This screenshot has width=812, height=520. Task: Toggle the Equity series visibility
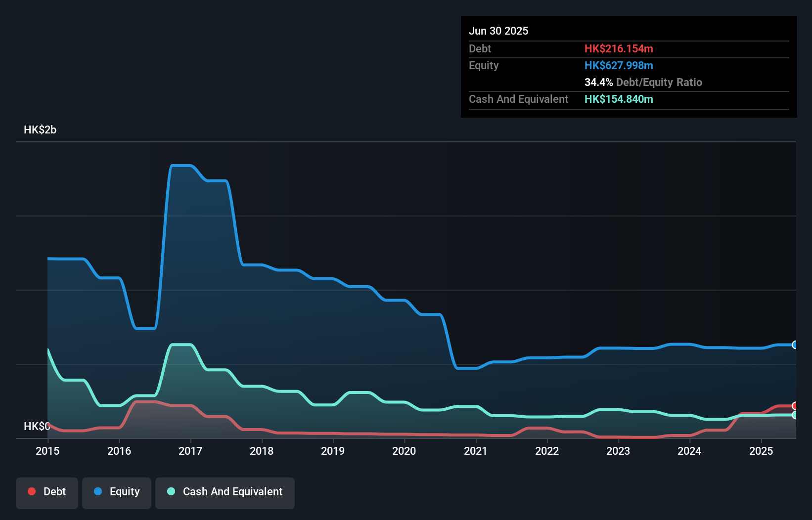(x=116, y=492)
